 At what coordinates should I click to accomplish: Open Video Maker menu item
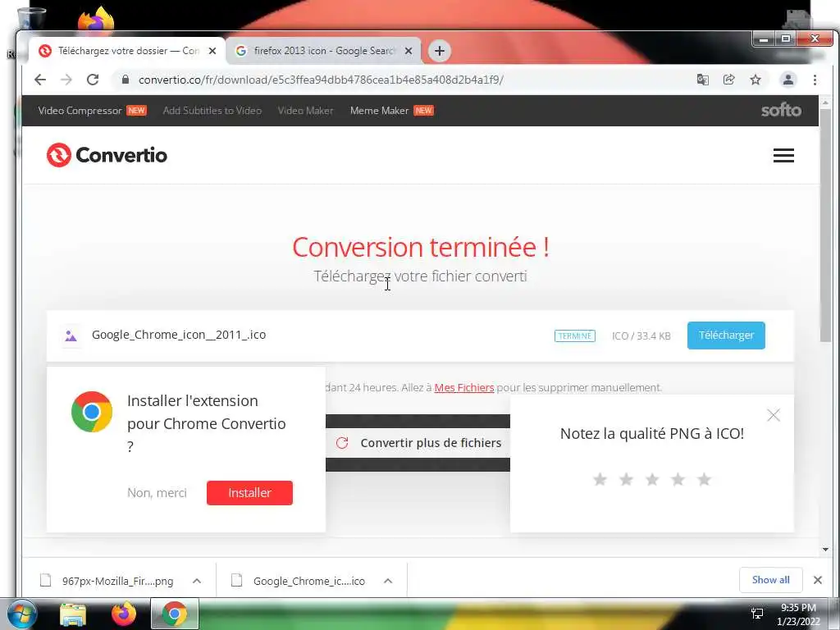pos(305,111)
